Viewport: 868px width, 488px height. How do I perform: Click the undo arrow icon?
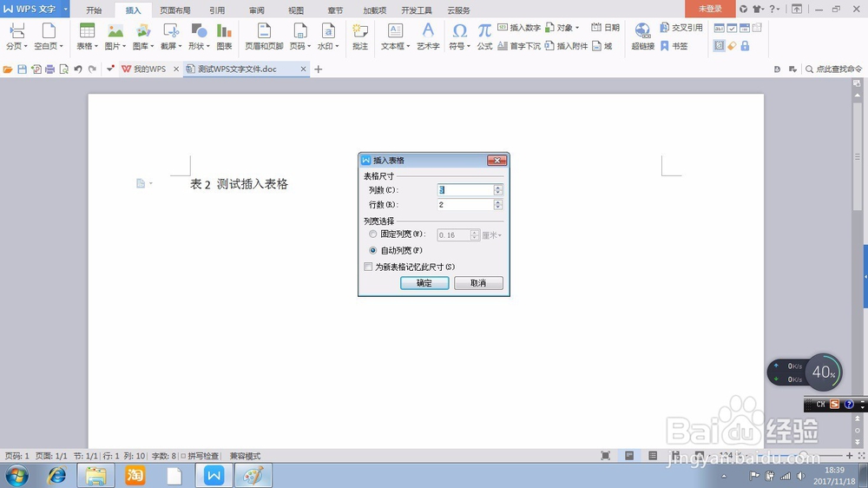click(x=78, y=69)
